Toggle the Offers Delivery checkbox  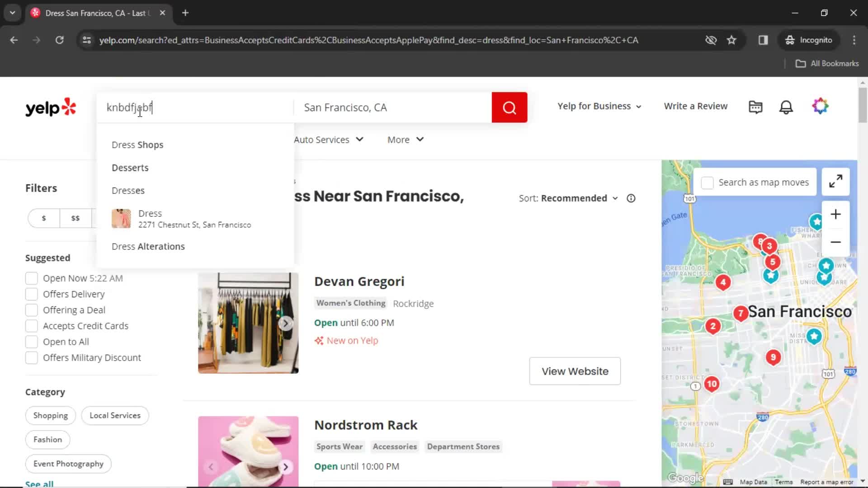(31, 294)
